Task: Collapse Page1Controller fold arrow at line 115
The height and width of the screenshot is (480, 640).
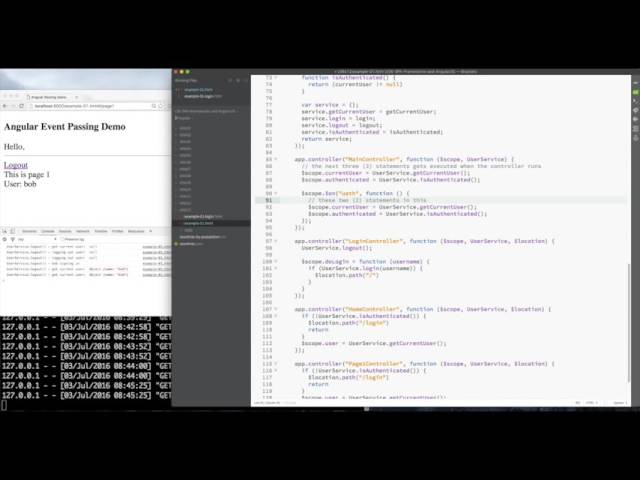Action: [x=276, y=364]
